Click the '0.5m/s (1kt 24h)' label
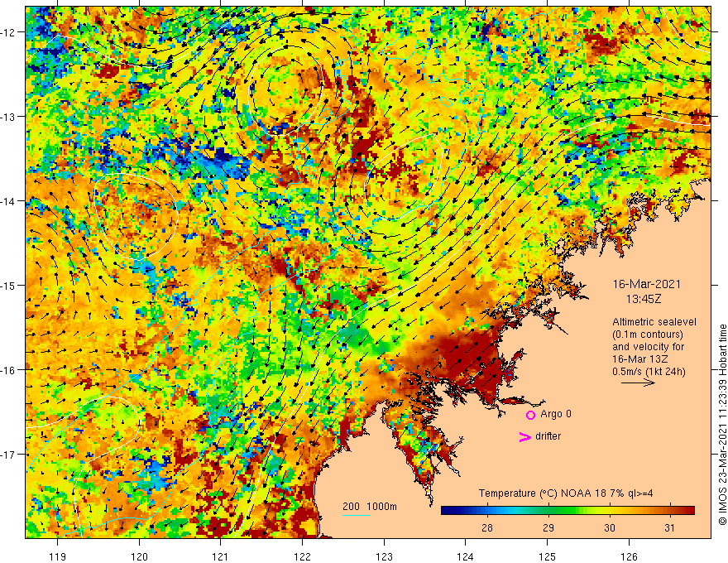Screen dimensions: 728x563 pos(649,372)
